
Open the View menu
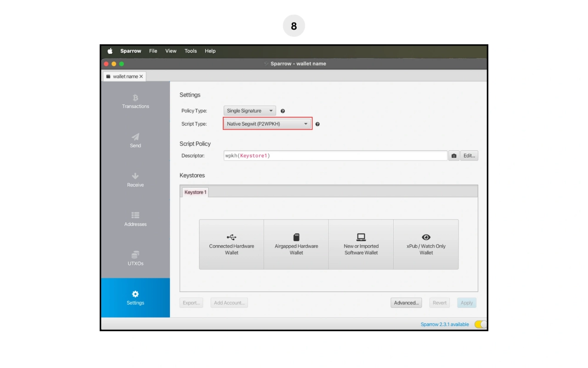(171, 51)
